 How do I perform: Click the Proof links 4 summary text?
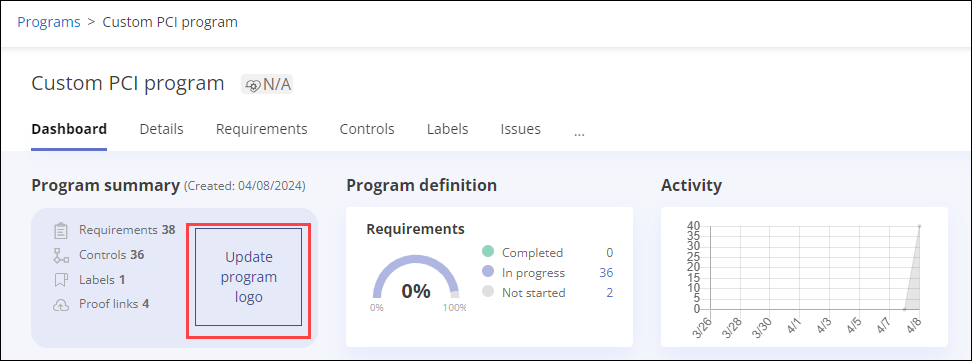click(x=114, y=304)
